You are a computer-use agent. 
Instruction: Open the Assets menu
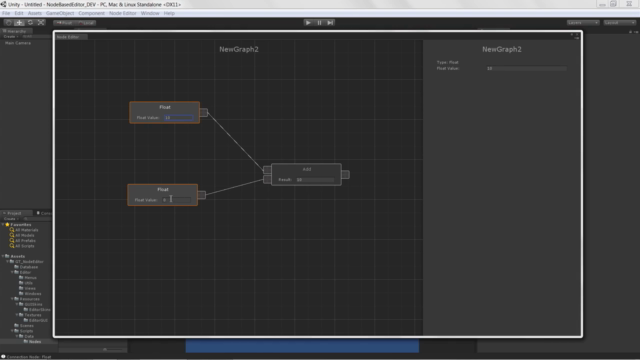35,13
